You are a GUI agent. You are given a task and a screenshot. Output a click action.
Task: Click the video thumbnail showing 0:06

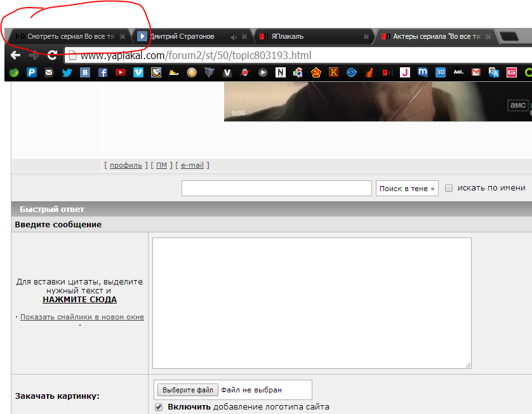pos(378,102)
